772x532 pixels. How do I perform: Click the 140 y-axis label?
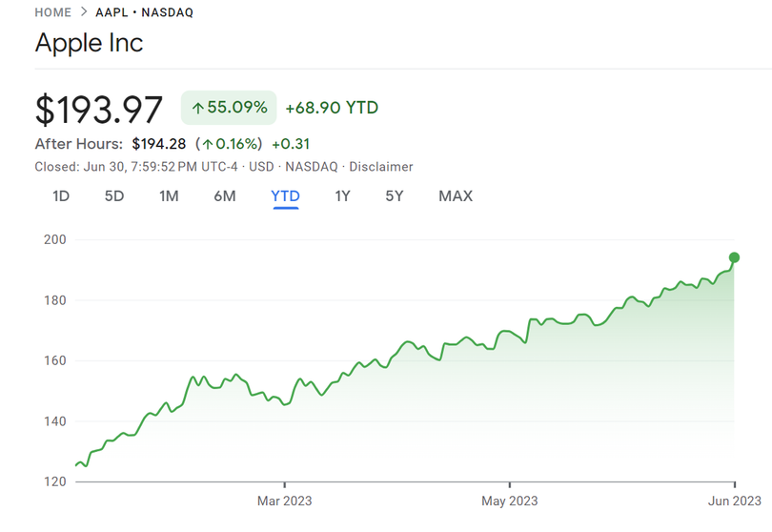pos(54,421)
